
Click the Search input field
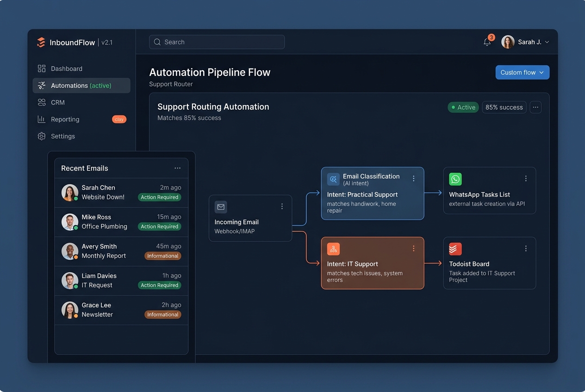pos(217,42)
